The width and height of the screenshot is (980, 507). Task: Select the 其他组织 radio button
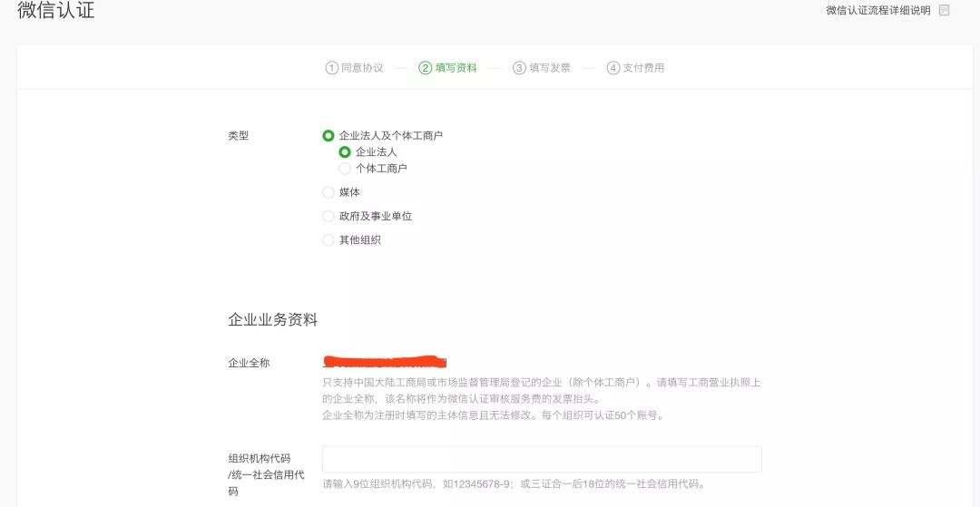tap(328, 239)
